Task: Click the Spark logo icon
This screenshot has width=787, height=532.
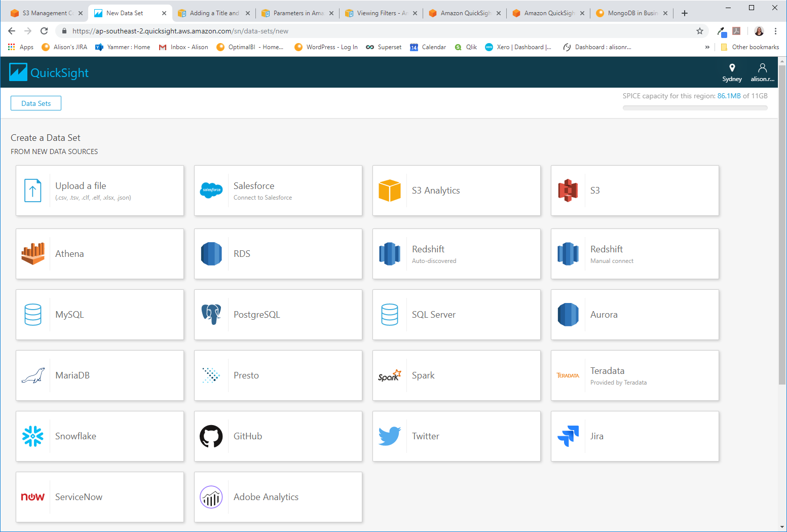Action: pyautogui.click(x=390, y=375)
